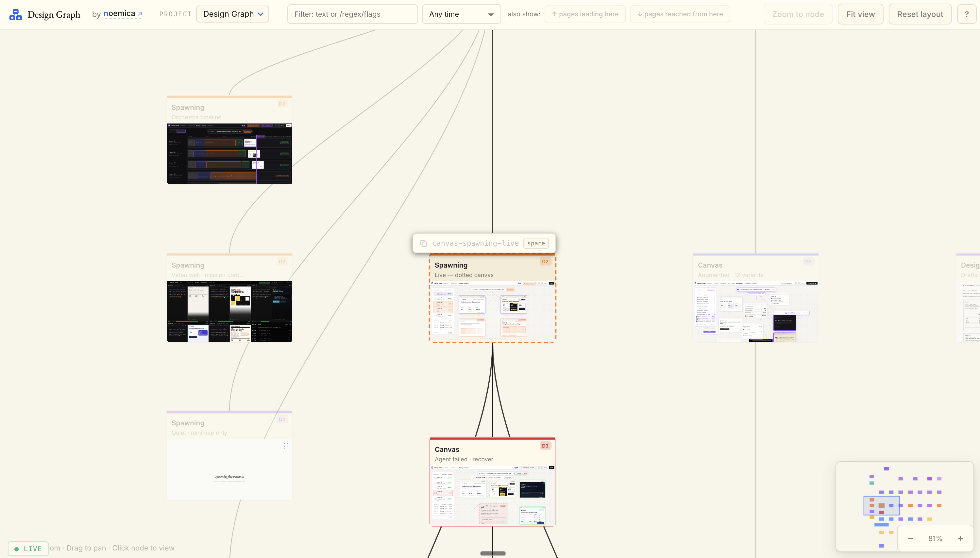The width and height of the screenshot is (980, 558).
Task: Open the help question mark
Action: pyautogui.click(x=967, y=14)
